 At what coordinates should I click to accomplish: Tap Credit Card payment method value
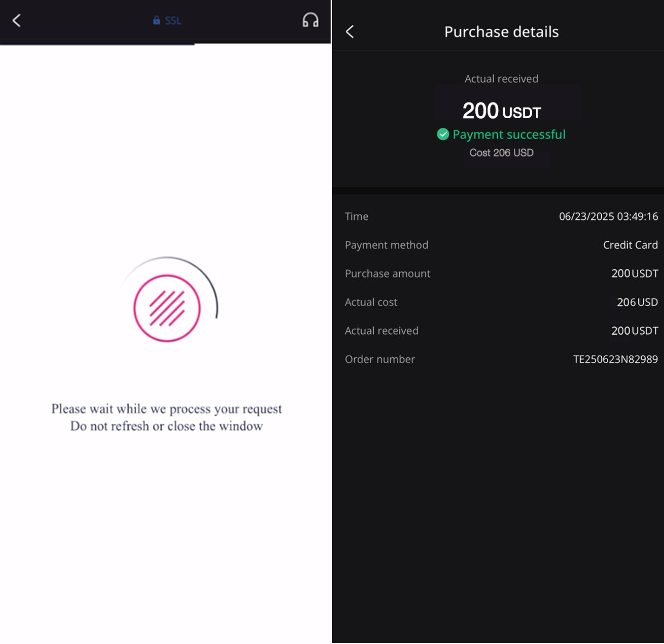tap(630, 245)
